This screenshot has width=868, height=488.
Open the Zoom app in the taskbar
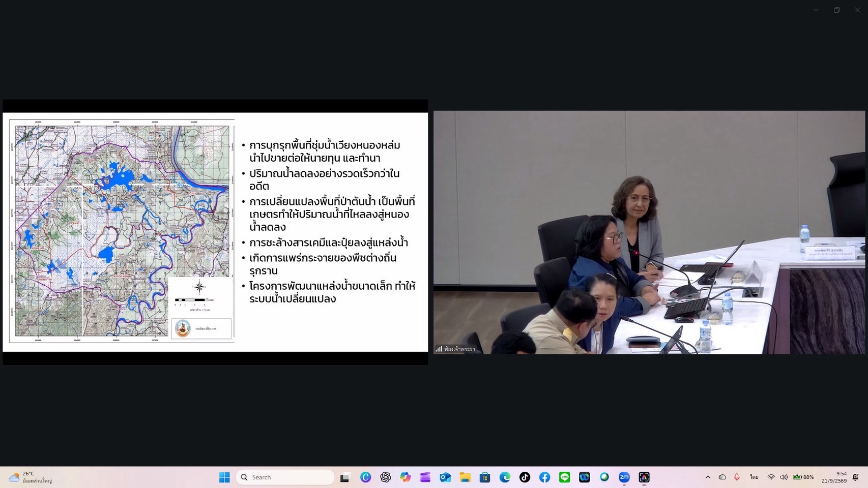click(x=624, y=477)
